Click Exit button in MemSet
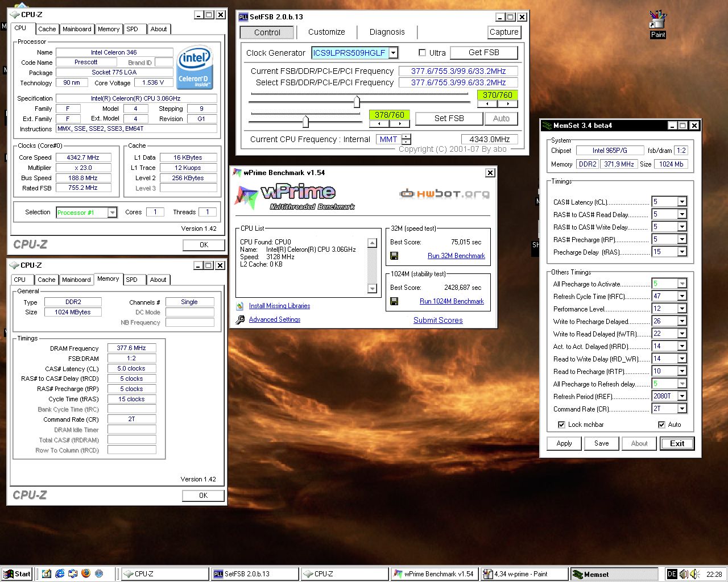 [677, 443]
